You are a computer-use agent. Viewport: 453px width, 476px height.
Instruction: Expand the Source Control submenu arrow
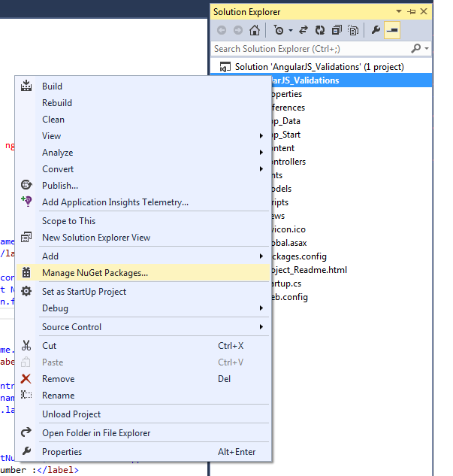(261, 327)
